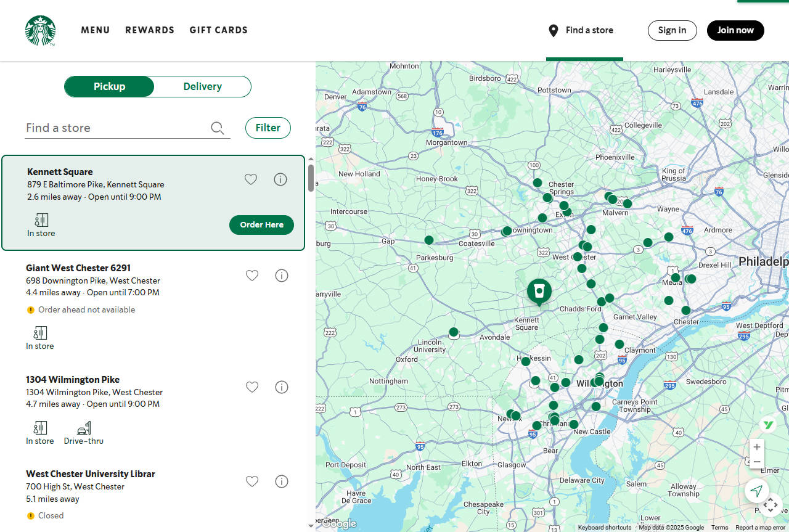The width and height of the screenshot is (789, 532).
Task: Click the search magnifier icon
Action: point(217,128)
